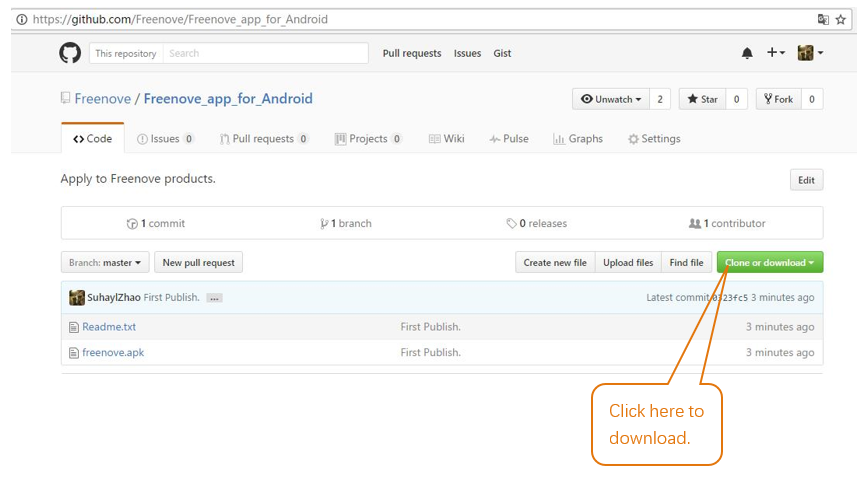Click the SuhaylZhao author name
This screenshot has width=862, height=478.
(x=114, y=298)
